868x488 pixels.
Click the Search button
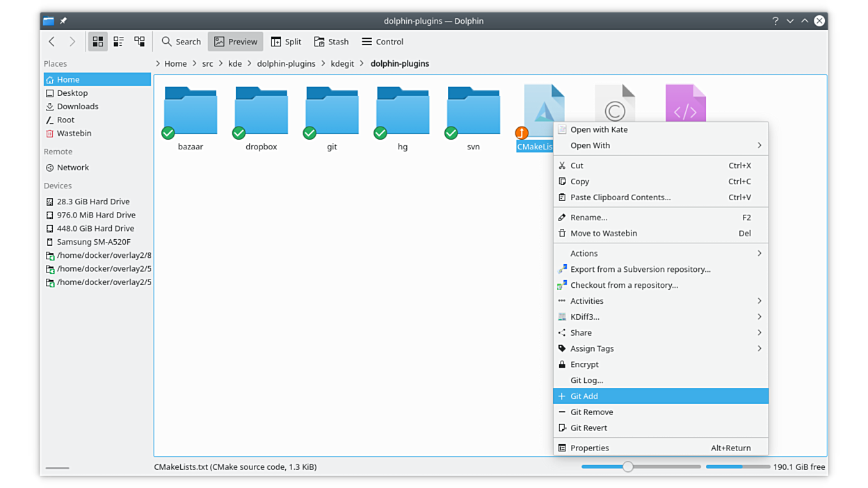tap(181, 42)
